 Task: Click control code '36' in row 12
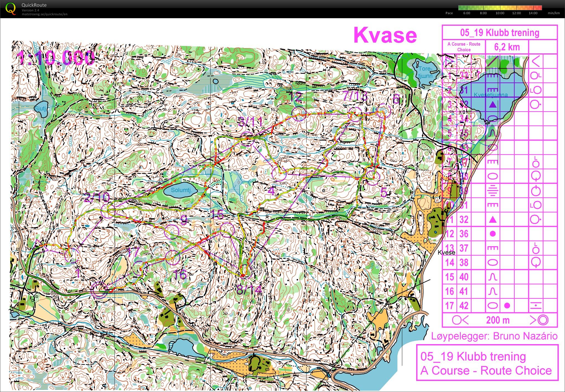(x=464, y=234)
